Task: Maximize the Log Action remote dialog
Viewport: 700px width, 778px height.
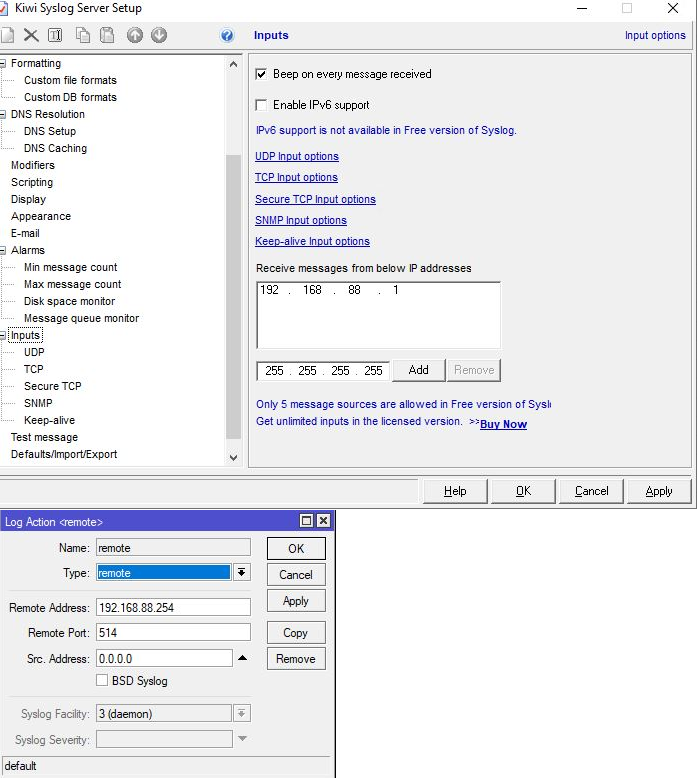Action: [x=307, y=520]
